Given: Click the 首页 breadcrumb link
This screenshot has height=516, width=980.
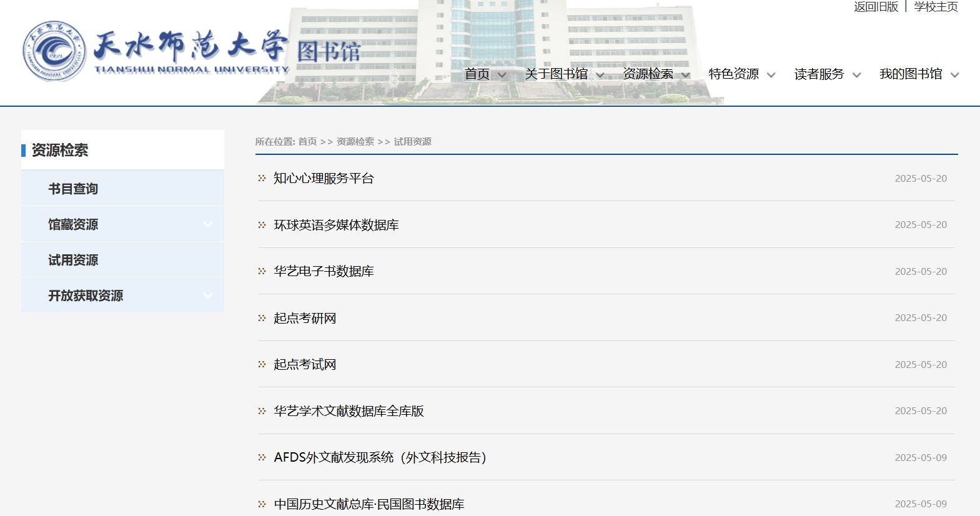Looking at the screenshot, I should point(307,142).
